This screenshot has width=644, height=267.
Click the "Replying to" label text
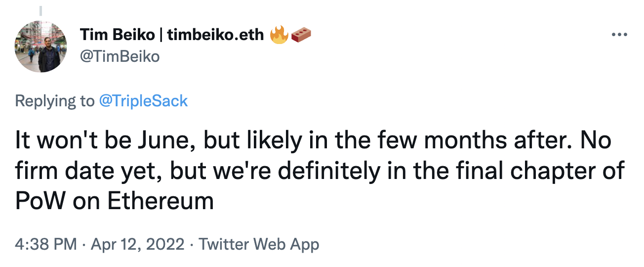(54, 101)
